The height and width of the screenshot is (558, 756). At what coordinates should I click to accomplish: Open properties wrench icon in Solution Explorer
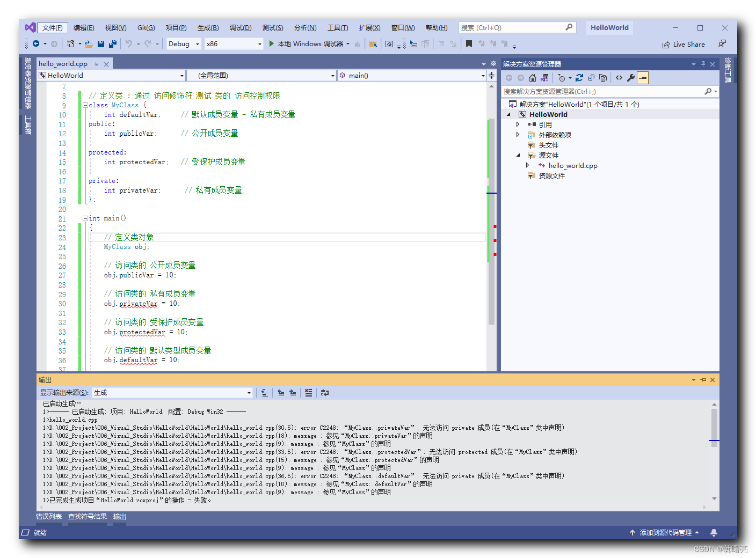631,78
